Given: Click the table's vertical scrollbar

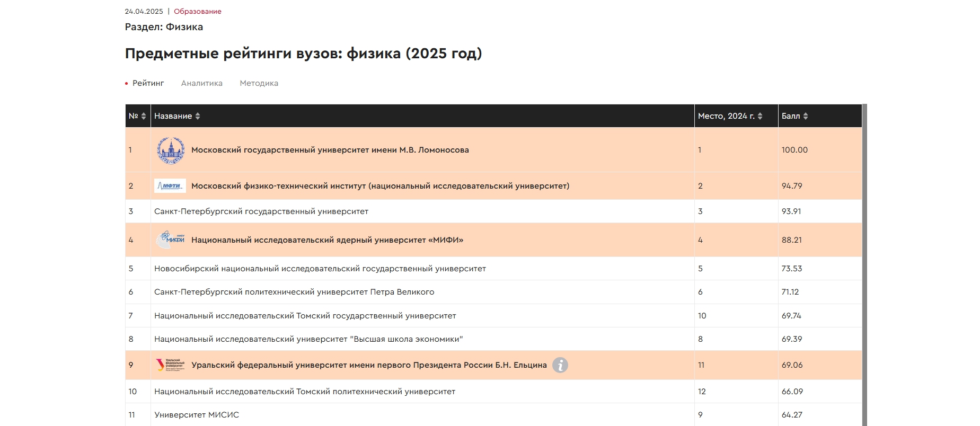Looking at the screenshot, I should [x=864, y=265].
